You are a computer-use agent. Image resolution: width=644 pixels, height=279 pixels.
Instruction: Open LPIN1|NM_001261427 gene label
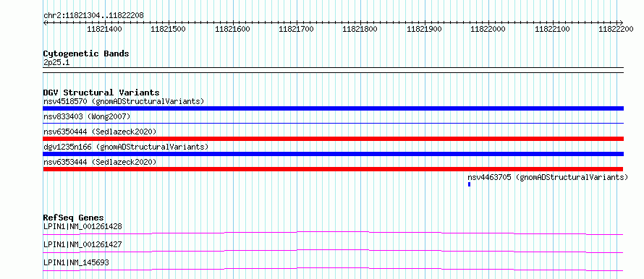coord(82,244)
